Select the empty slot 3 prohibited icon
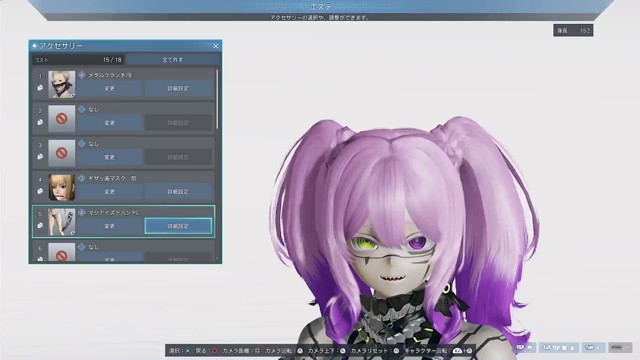 click(x=62, y=153)
